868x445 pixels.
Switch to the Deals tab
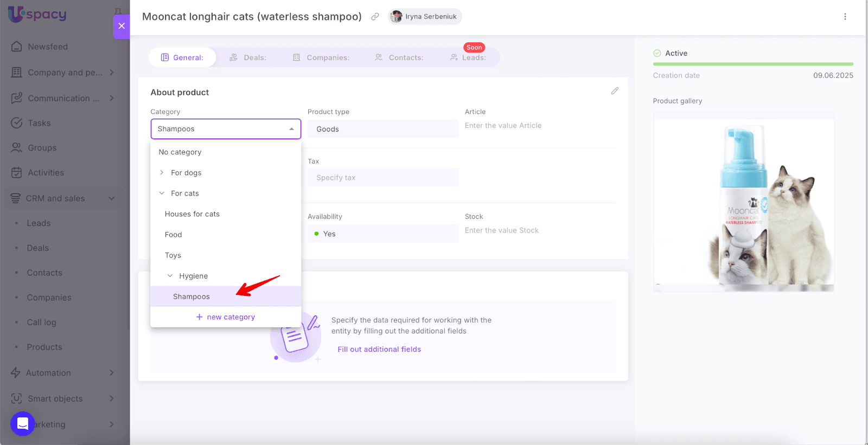[248, 57]
